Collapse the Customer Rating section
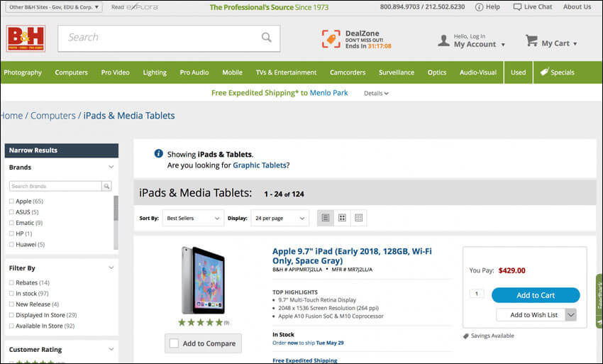 point(111,349)
